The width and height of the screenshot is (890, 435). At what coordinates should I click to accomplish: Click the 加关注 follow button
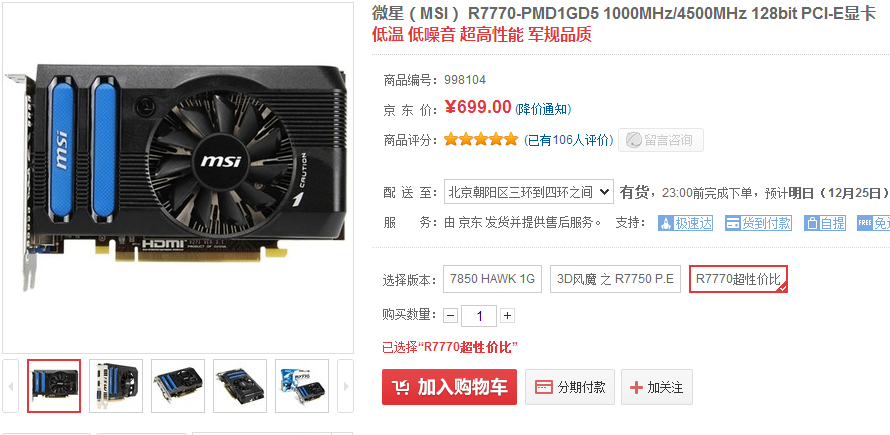(x=656, y=387)
